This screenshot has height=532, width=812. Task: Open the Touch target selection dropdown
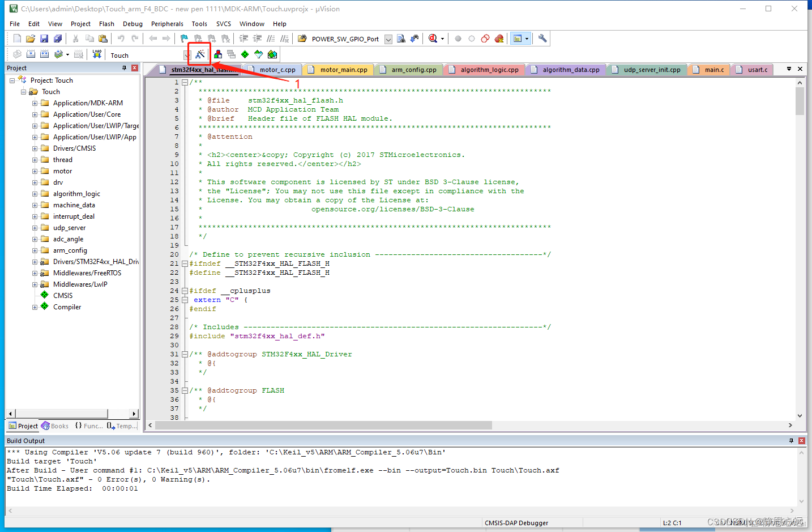[187, 55]
